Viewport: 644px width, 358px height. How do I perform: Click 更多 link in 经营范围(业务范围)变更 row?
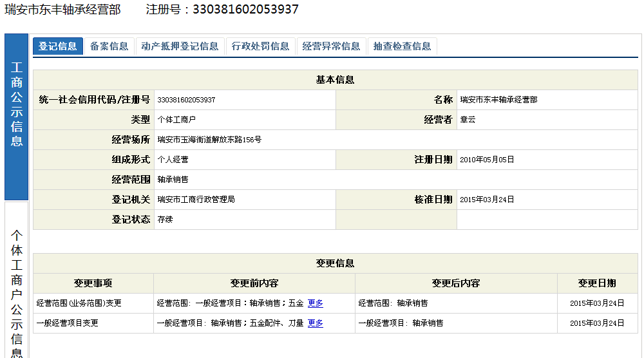tap(315, 303)
